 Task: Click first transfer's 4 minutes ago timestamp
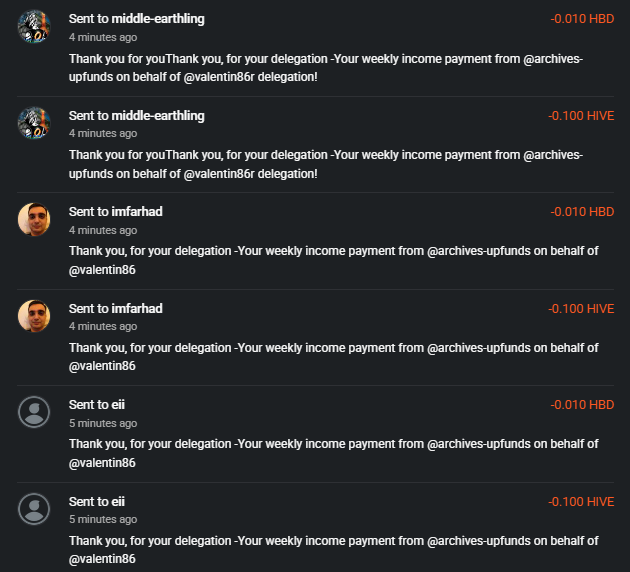coord(103,37)
